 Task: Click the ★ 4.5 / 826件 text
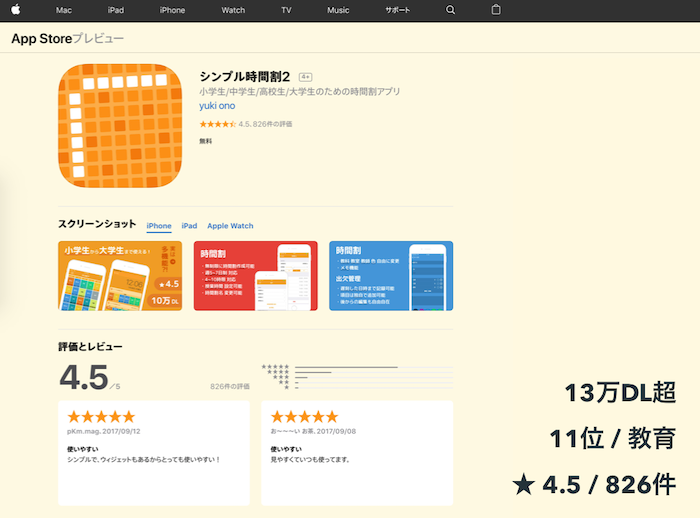[x=594, y=485]
